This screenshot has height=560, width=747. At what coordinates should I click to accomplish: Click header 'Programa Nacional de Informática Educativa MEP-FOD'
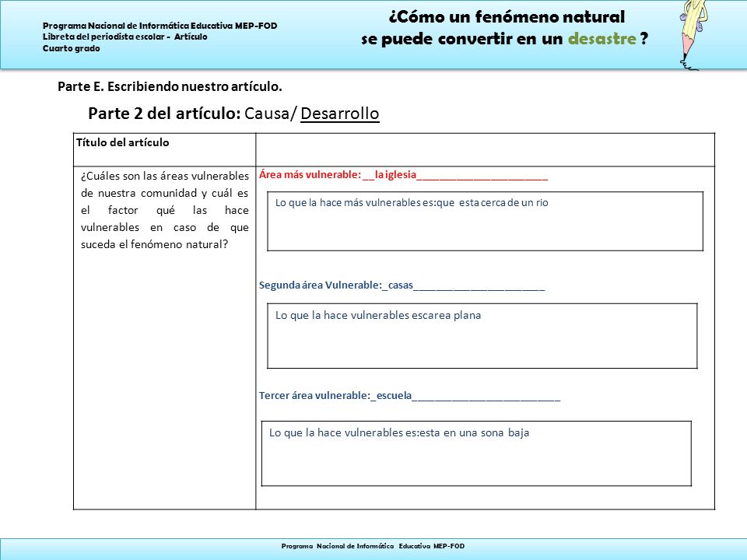click(x=160, y=26)
